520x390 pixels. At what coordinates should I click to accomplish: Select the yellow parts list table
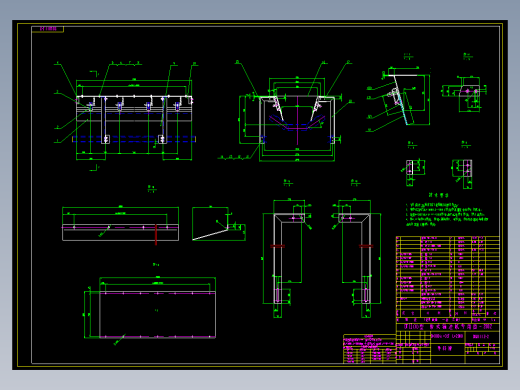[x=448, y=277]
